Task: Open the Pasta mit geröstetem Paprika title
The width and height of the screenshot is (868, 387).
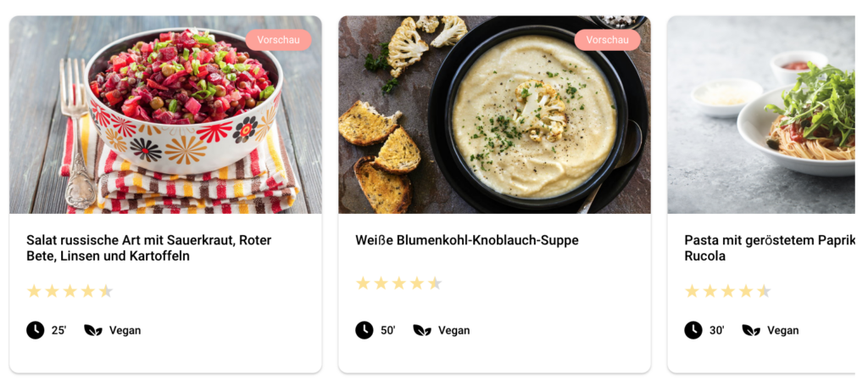Action: click(770, 248)
